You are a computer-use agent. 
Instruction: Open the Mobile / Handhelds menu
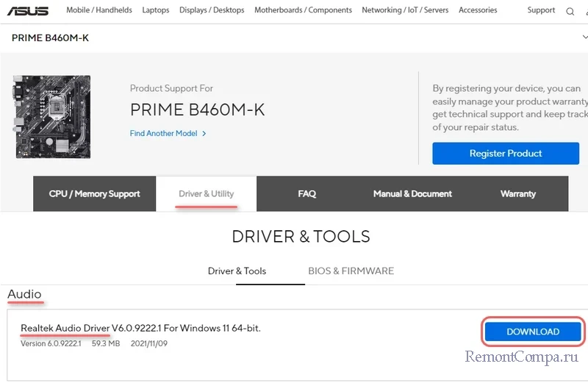tap(99, 10)
